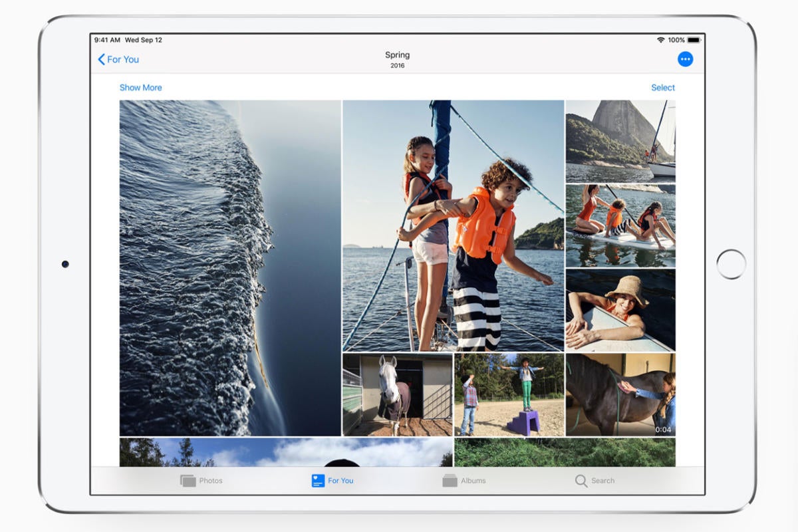Click the iPad home button
Screen dimensions: 798x532
731,264
